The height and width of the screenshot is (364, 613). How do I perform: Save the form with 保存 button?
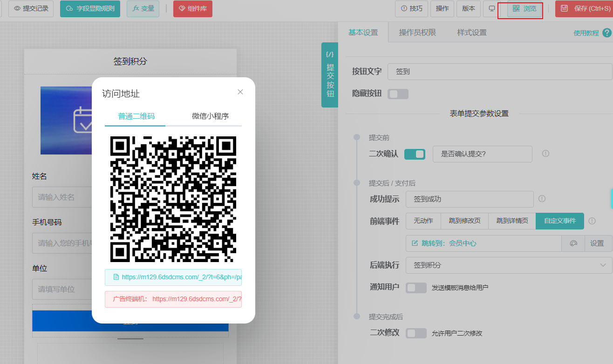tap(584, 8)
